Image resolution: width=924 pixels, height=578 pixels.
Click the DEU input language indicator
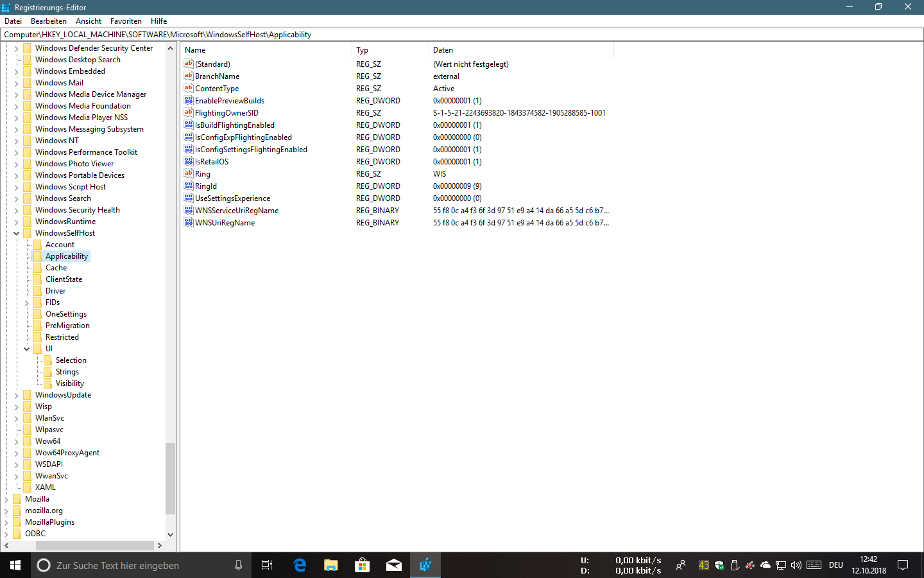click(x=836, y=565)
